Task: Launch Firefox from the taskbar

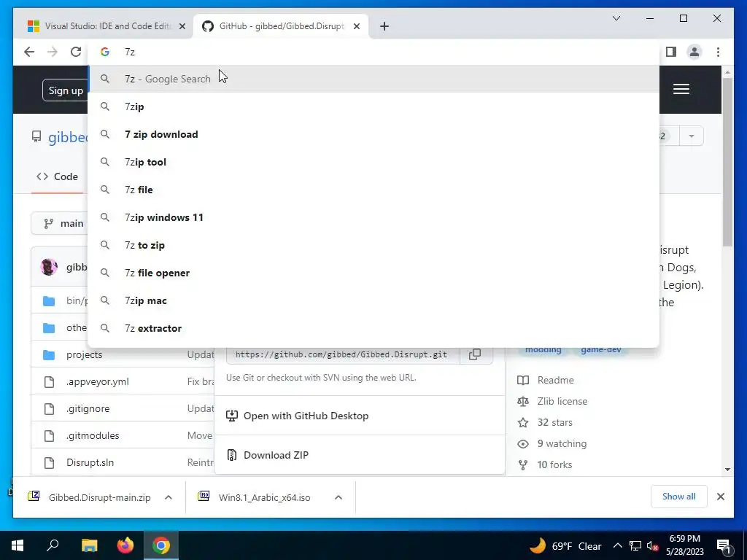Action: 125,545
